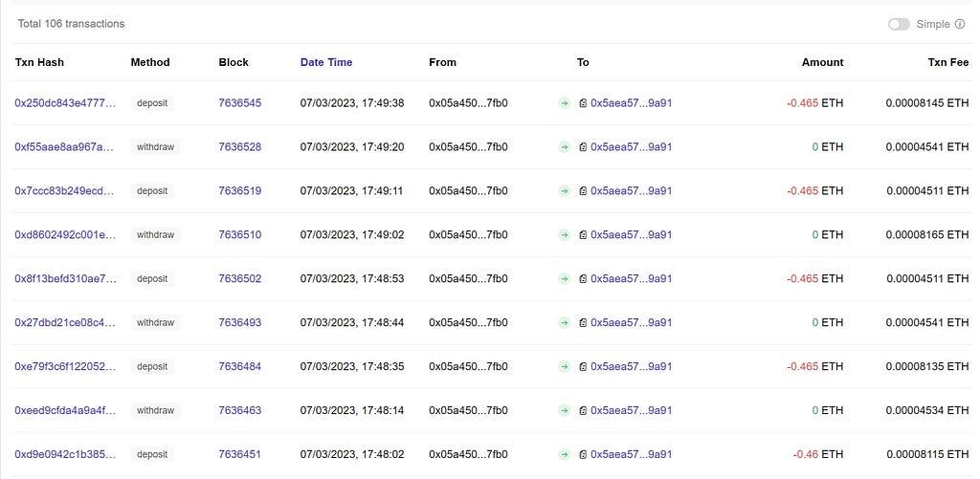This screenshot has height=479, width=980.
Task: Click contract icon in block 7636510 row
Action: tap(583, 235)
